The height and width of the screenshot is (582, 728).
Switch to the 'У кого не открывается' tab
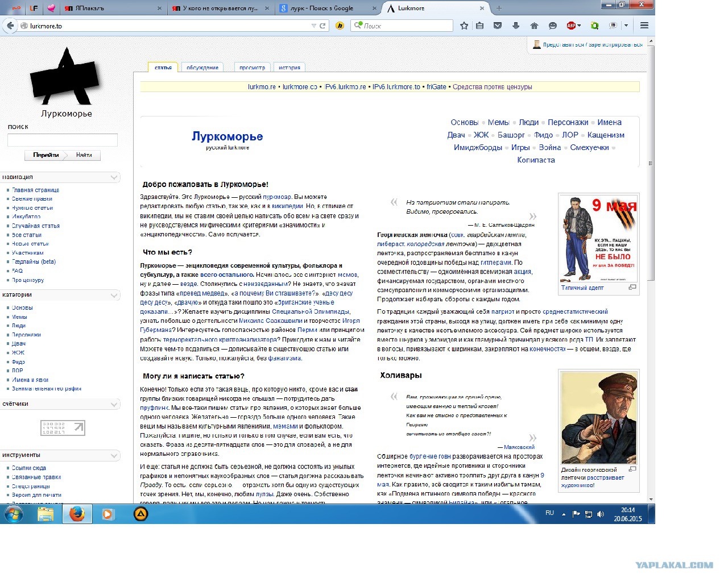pos(221,9)
